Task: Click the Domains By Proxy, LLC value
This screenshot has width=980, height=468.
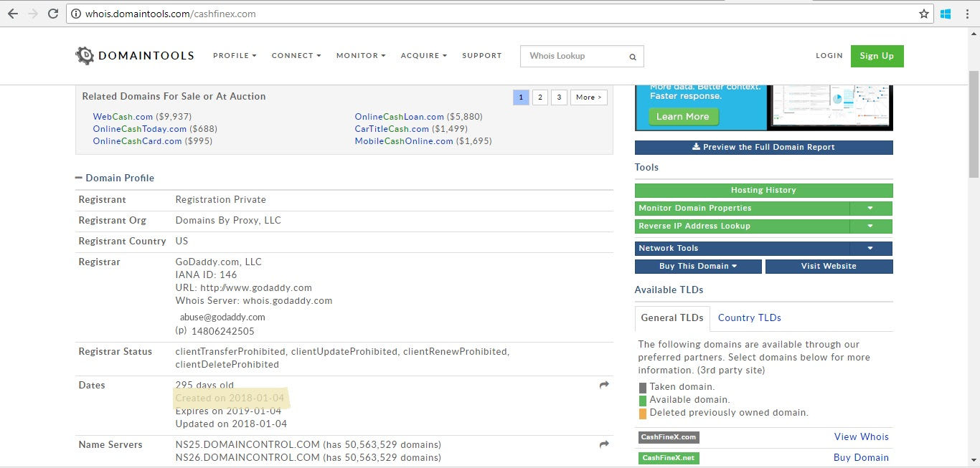Action: click(228, 220)
